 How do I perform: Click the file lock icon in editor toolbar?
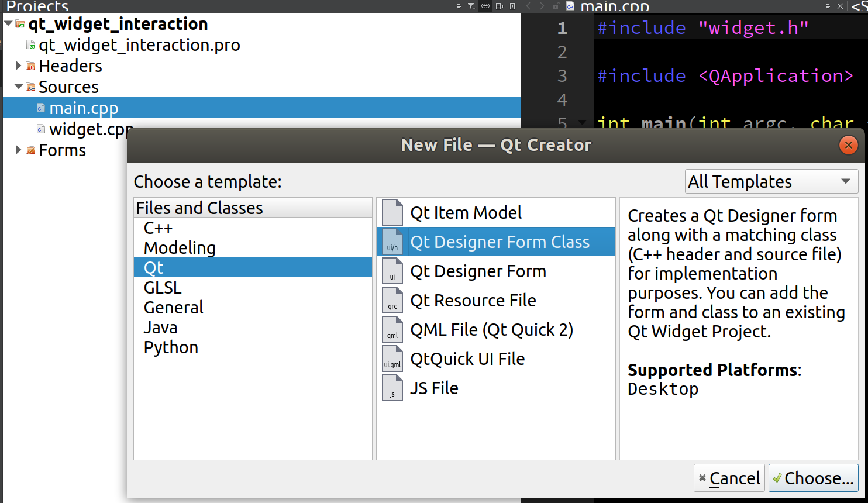(556, 6)
